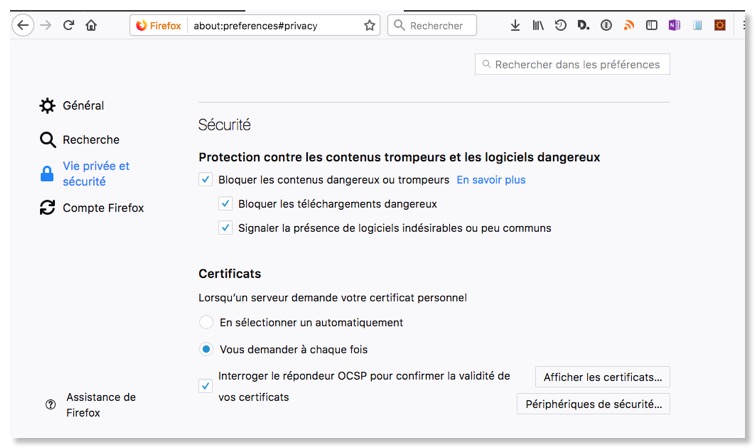The width and height of the screenshot is (755, 448).
Task: Open the home page button
Action: pyautogui.click(x=91, y=25)
